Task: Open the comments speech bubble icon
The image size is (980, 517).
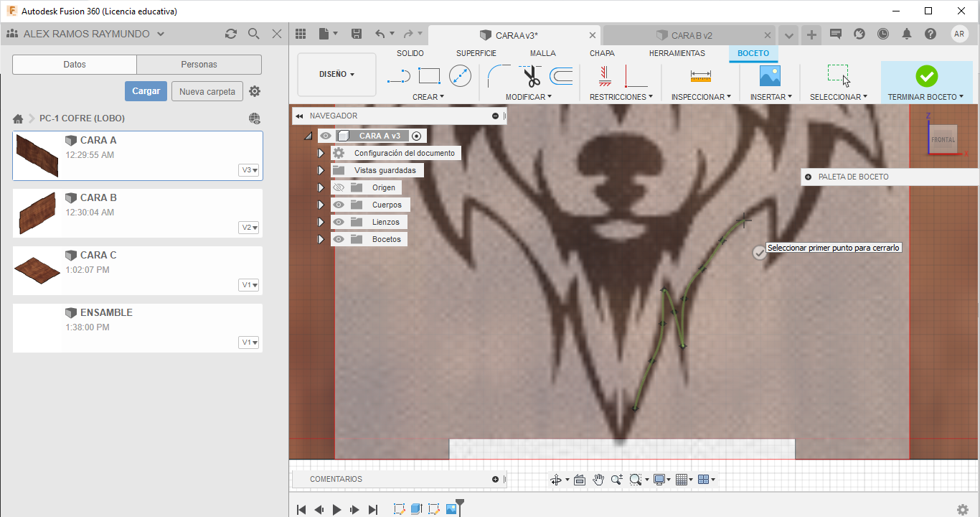Action: 835,34
